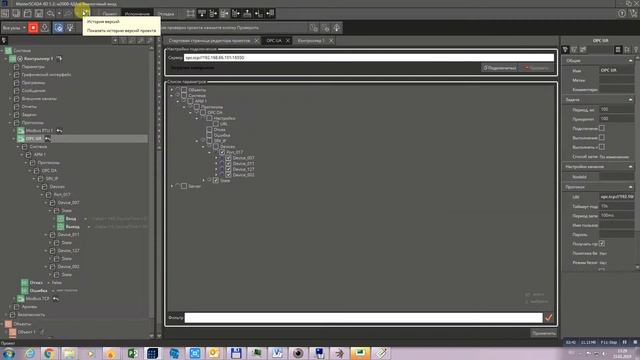Expand Device_007 node in parameter list
Image resolution: width=640 pixels, height=360 pixels.
216,158
